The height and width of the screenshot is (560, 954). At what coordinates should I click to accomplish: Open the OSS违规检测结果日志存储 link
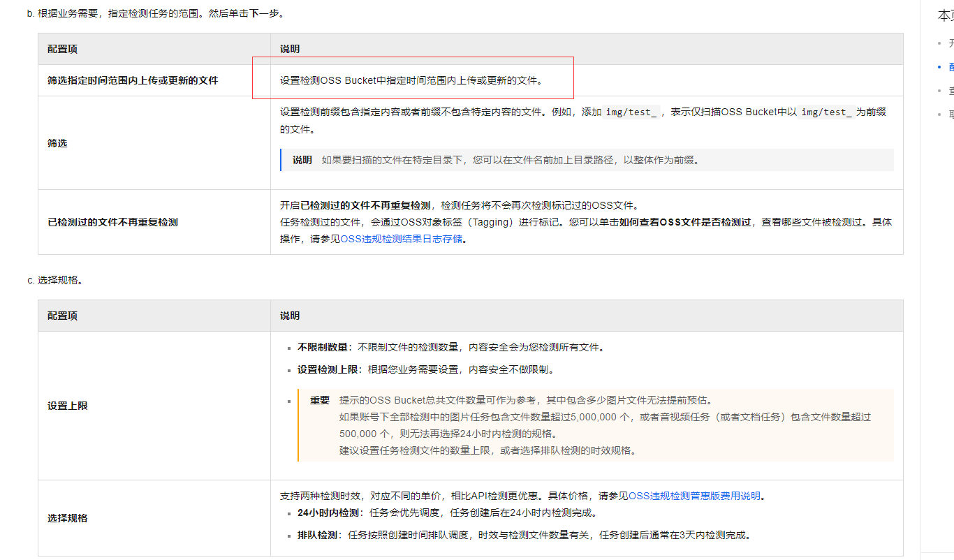tap(401, 239)
